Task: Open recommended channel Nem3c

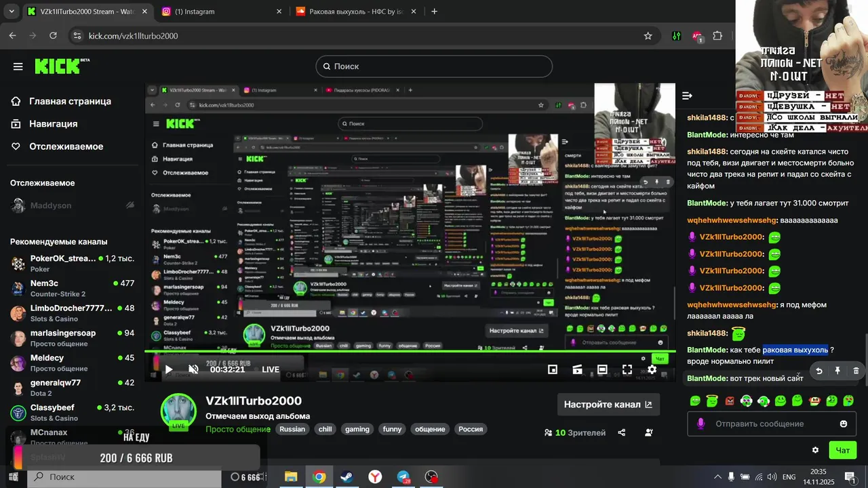Action: pyautogui.click(x=73, y=288)
